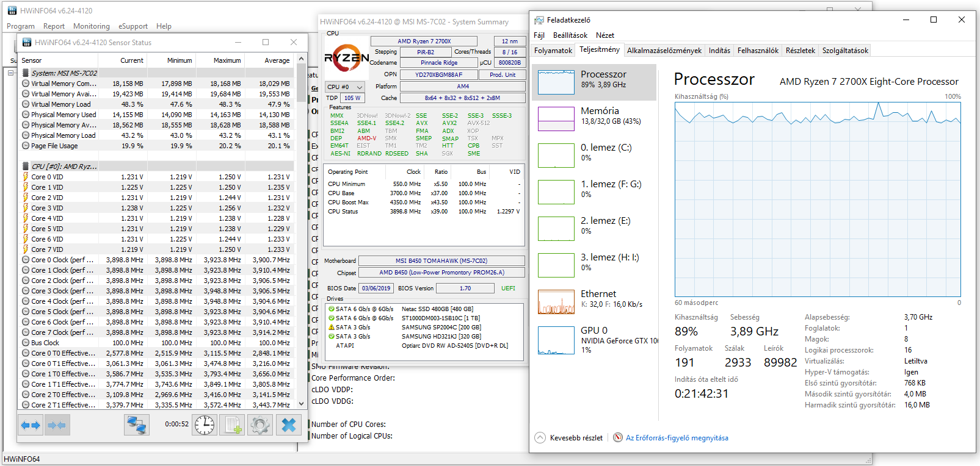Click the sensor list scroll-down arrow
This screenshot has height=466, width=980.
(x=301, y=404)
